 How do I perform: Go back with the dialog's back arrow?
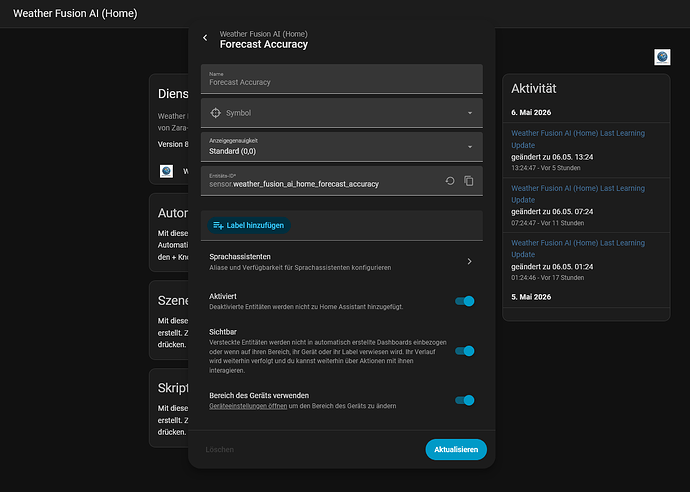pos(205,38)
